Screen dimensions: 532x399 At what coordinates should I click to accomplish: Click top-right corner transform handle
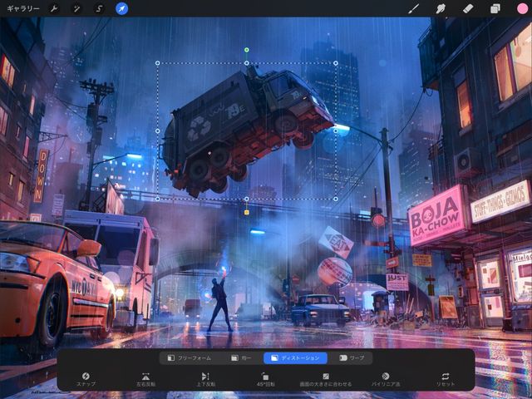point(336,63)
